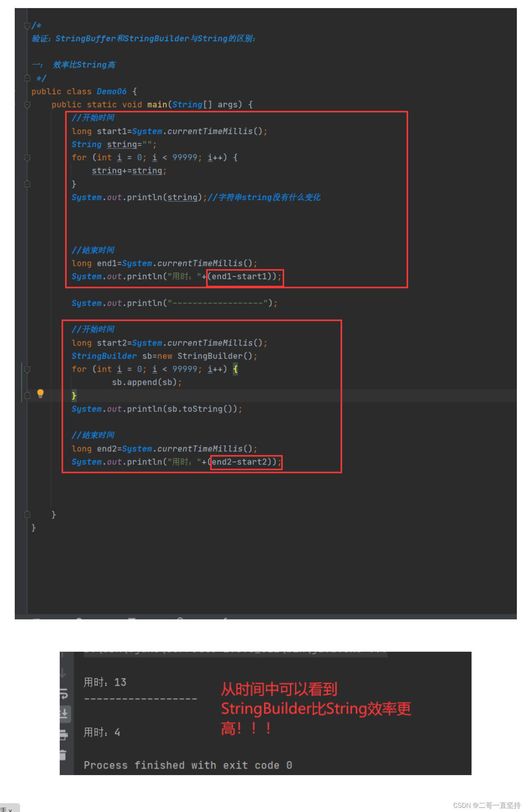Click the 'string+=string;' statement
Screen dimensions: 526x812
coord(129,171)
